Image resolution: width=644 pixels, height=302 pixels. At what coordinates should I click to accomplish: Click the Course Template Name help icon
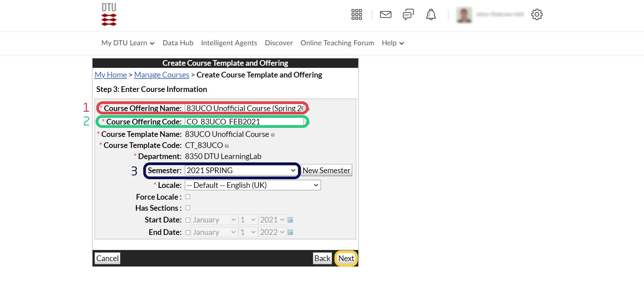click(x=273, y=135)
